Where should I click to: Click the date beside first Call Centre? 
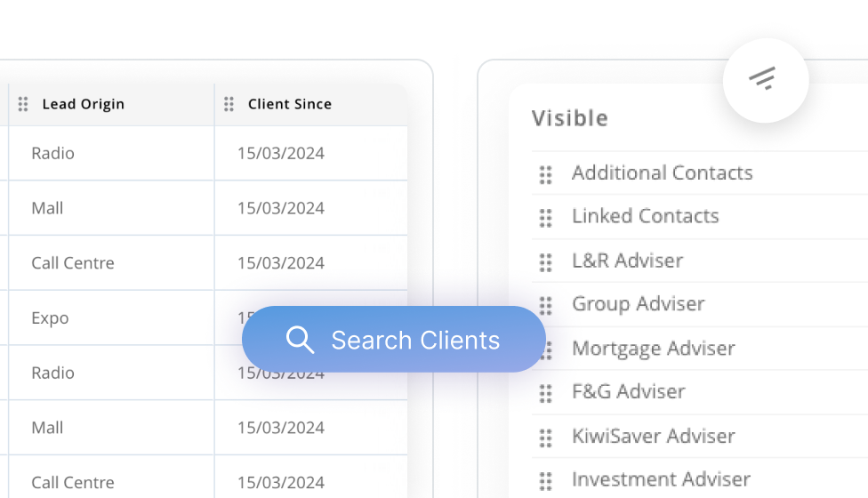click(281, 263)
